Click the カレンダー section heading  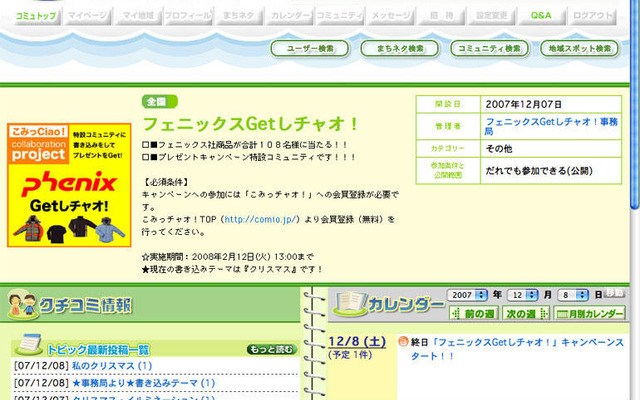pyautogui.click(x=406, y=305)
